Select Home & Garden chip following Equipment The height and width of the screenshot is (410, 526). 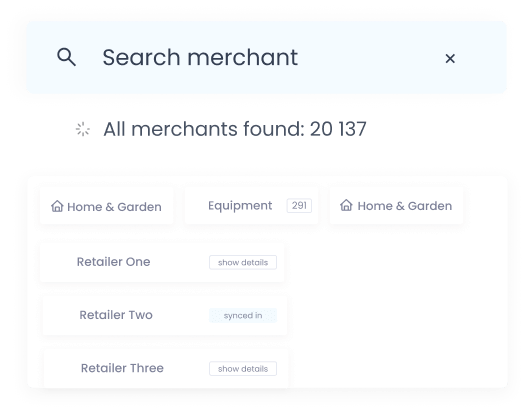(397, 206)
